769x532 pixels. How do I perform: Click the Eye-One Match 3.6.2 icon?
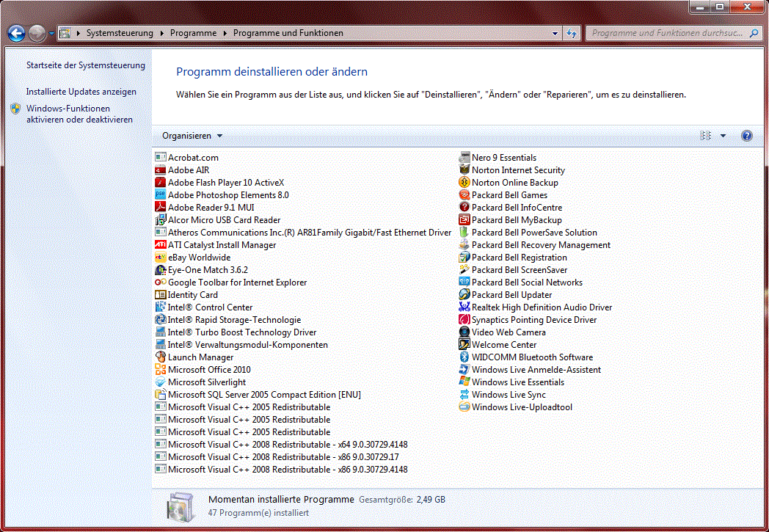point(161,270)
